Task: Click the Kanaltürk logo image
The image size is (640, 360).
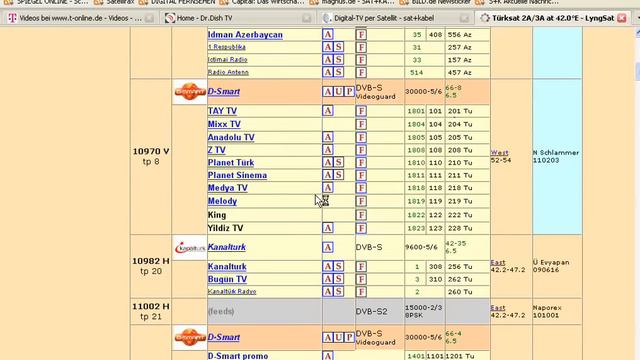Action: [x=189, y=247]
